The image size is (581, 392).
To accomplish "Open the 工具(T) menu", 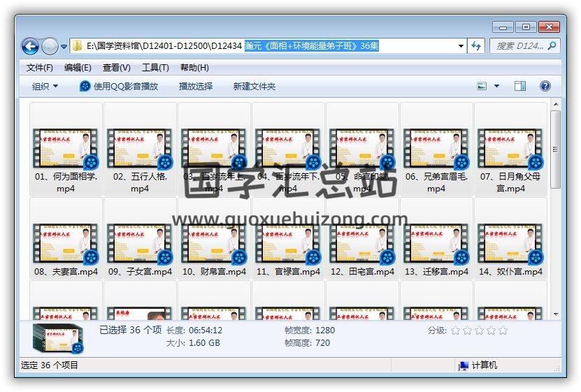I will pos(156,68).
